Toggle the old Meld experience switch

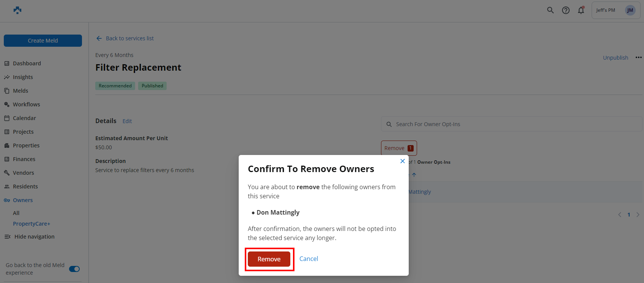pyautogui.click(x=74, y=269)
